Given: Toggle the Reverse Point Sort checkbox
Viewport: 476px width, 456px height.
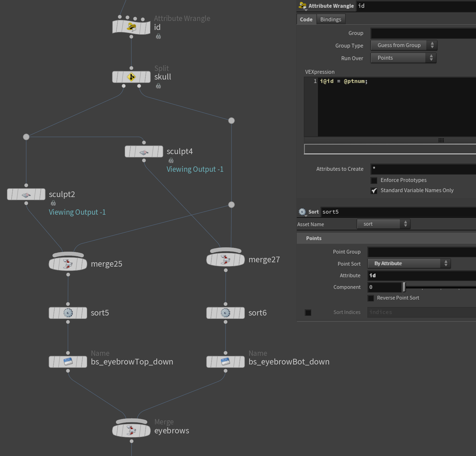Looking at the screenshot, I should [x=371, y=298].
